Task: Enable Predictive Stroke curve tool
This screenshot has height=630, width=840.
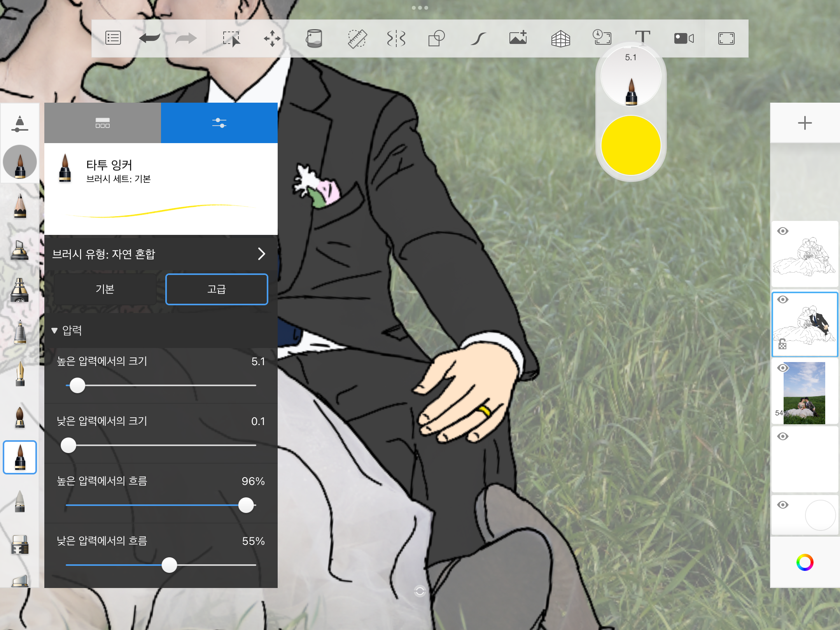Action: point(478,38)
